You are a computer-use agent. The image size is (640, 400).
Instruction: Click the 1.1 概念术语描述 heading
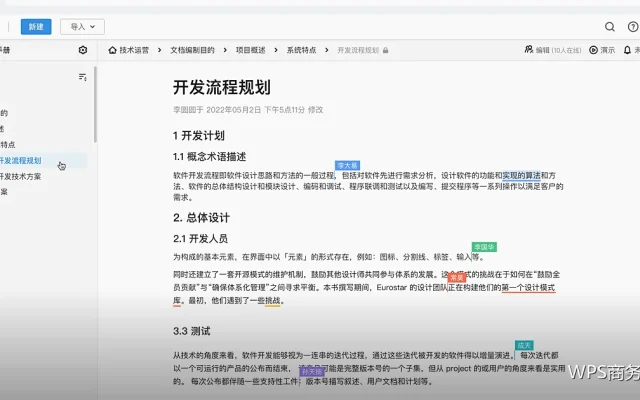(209, 157)
